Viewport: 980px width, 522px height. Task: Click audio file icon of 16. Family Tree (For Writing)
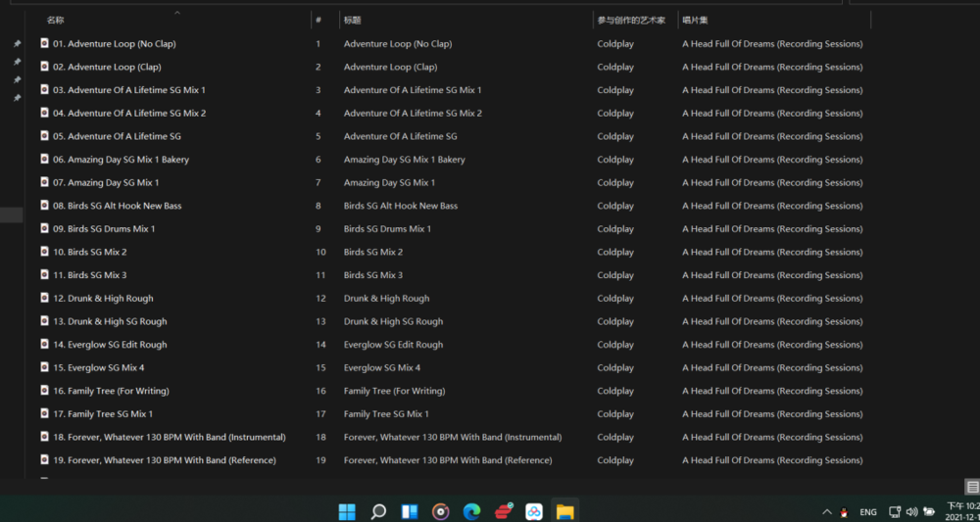click(44, 390)
